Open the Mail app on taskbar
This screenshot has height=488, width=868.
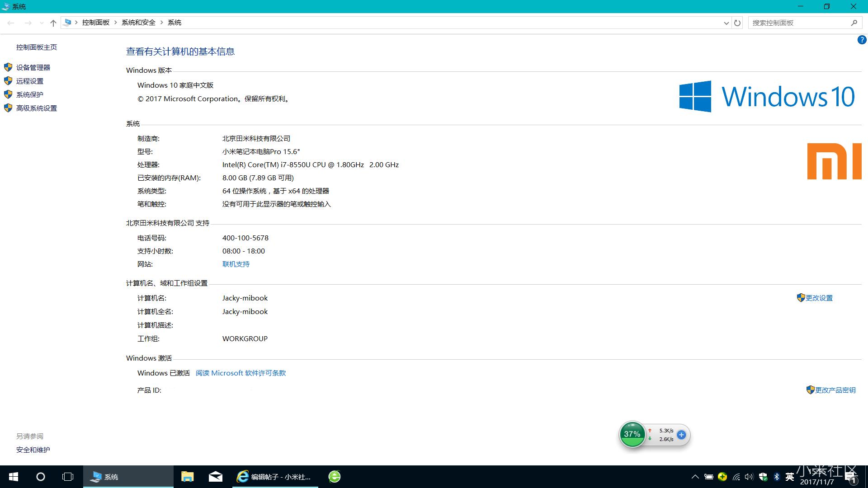click(x=216, y=477)
